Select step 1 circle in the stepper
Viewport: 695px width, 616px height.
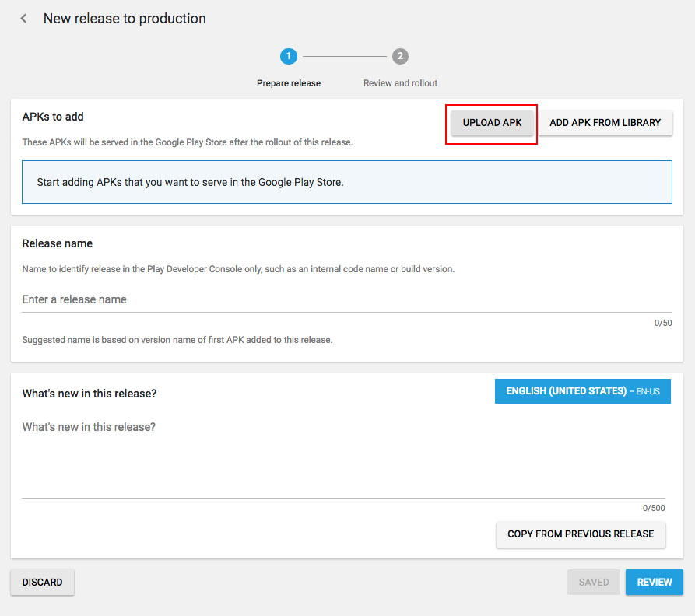[x=289, y=56]
